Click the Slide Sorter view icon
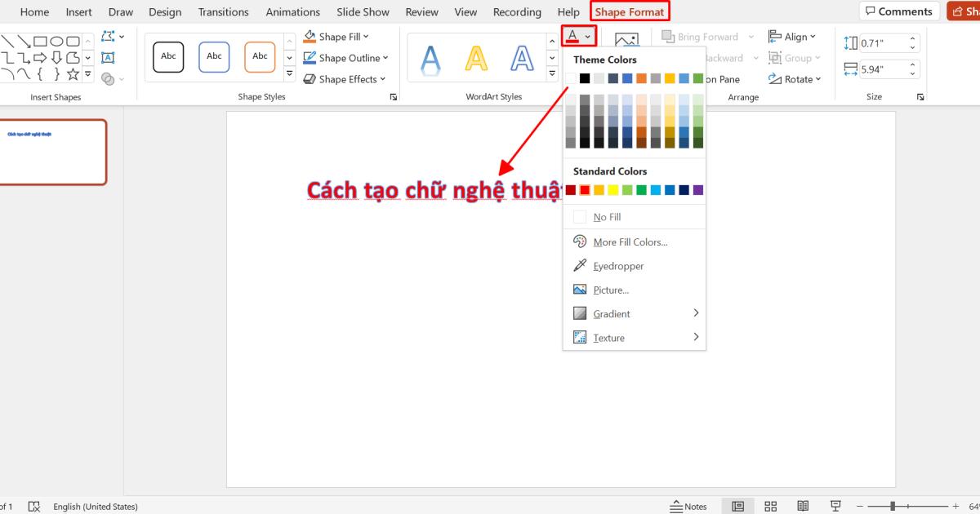 [770, 506]
